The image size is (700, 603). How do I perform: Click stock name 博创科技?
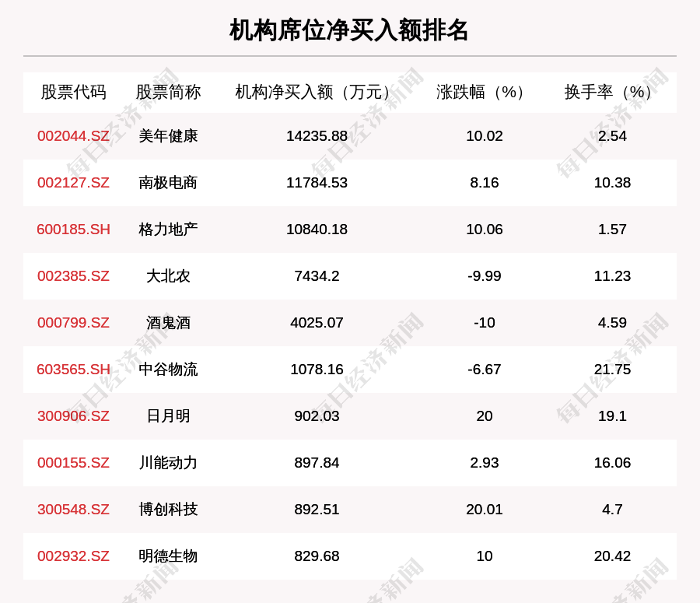pos(168,509)
